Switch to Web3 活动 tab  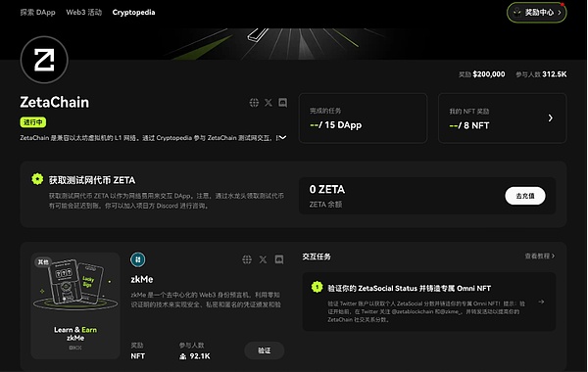(84, 13)
